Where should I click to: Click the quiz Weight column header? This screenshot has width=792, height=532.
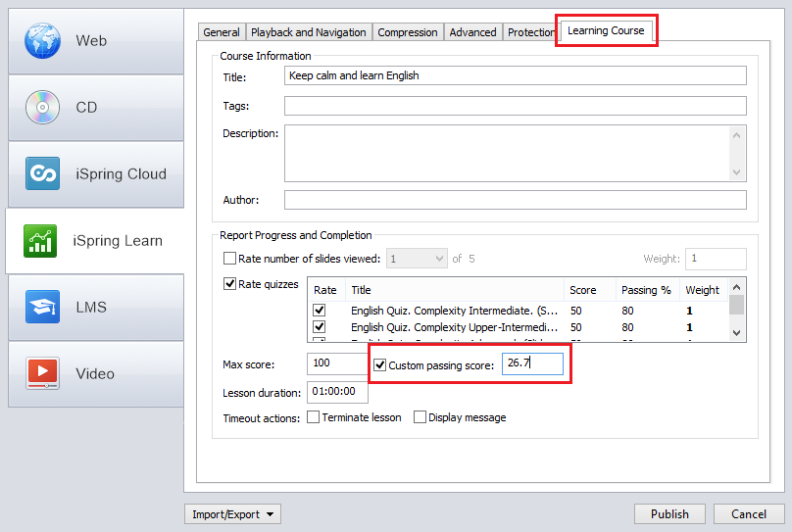point(704,290)
